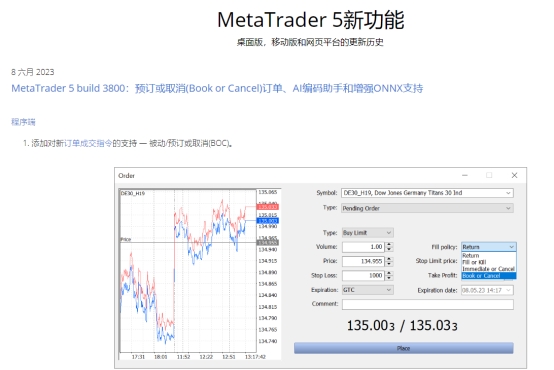
Task: Open the Expiration GTC dropdown
Action: 367,290
